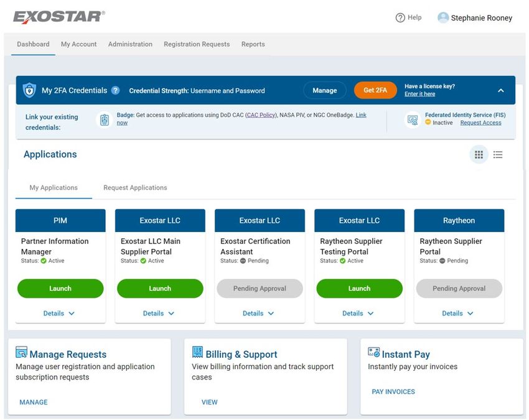Click the Manage Requests heading

pos(68,354)
